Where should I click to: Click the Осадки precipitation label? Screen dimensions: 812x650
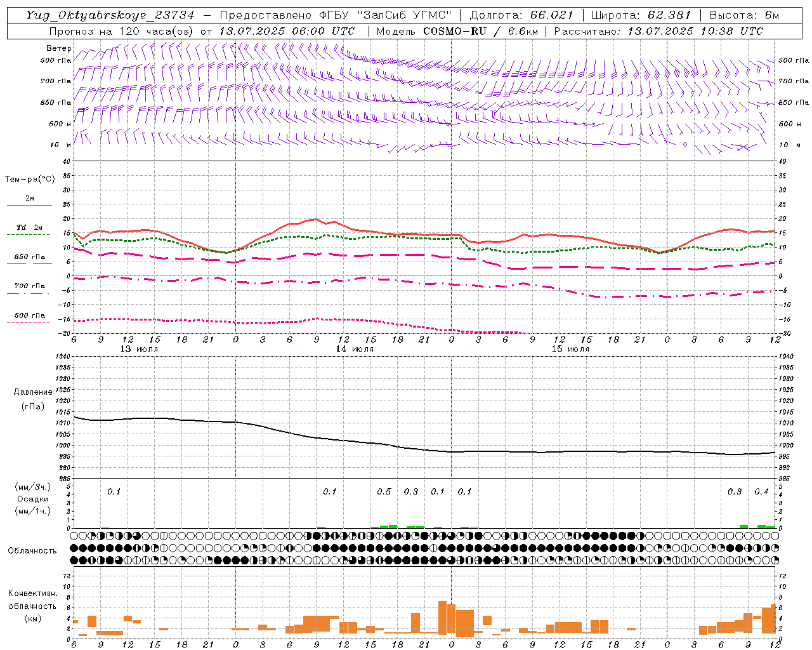point(33,499)
